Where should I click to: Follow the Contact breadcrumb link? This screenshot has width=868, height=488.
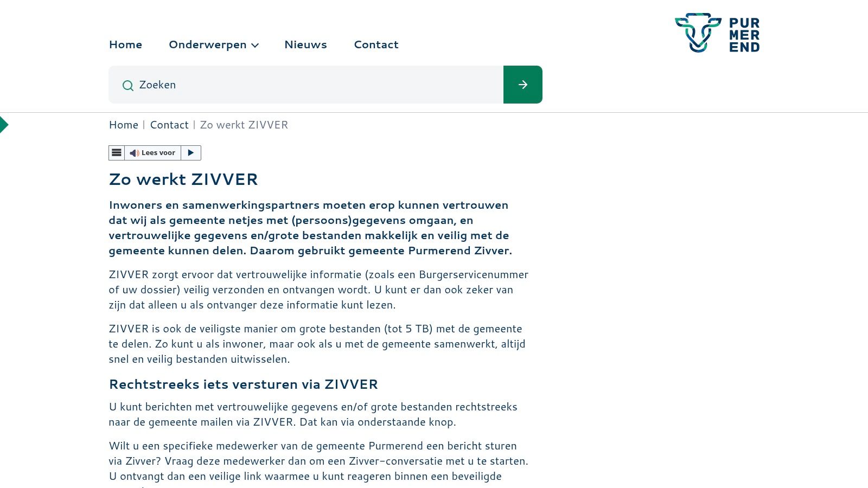pyautogui.click(x=169, y=125)
